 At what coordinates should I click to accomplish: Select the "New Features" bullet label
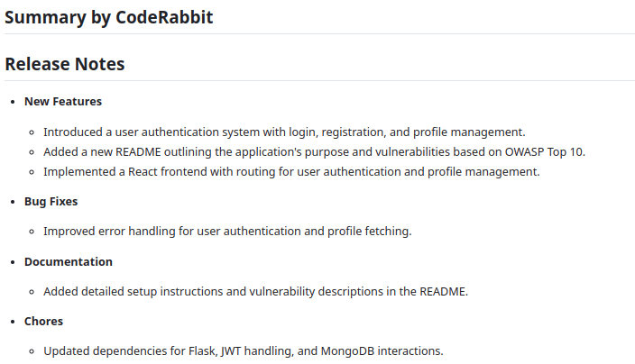63,101
